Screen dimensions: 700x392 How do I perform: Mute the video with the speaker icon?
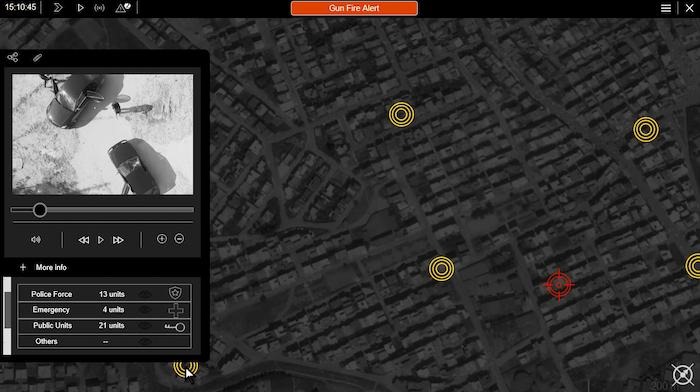pyautogui.click(x=36, y=240)
